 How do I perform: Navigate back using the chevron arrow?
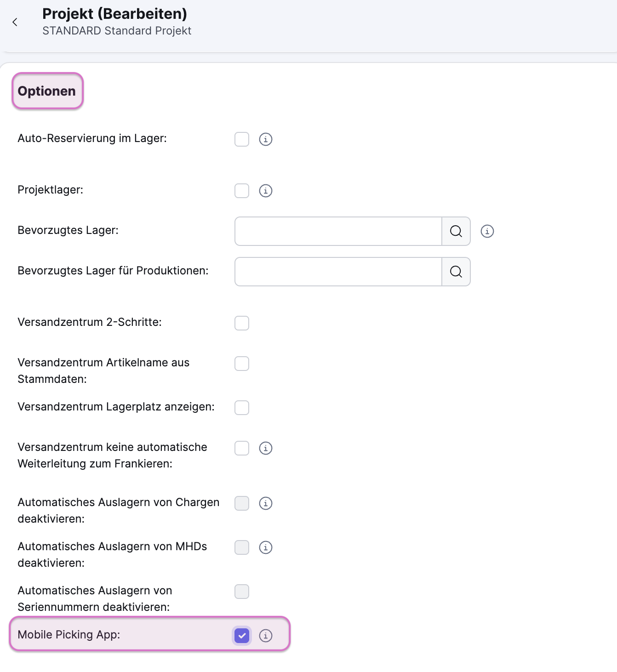pyautogui.click(x=15, y=22)
